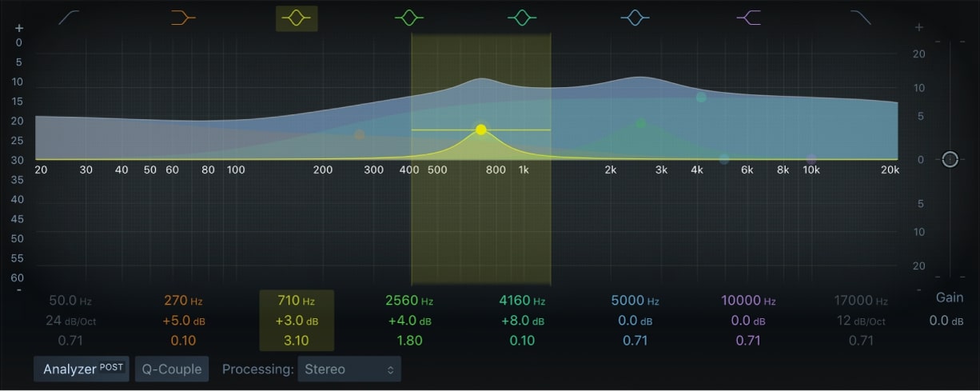This screenshot has height=391, width=980.
Task: Select the teal 4160 Hz control point
Action: click(x=701, y=98)
